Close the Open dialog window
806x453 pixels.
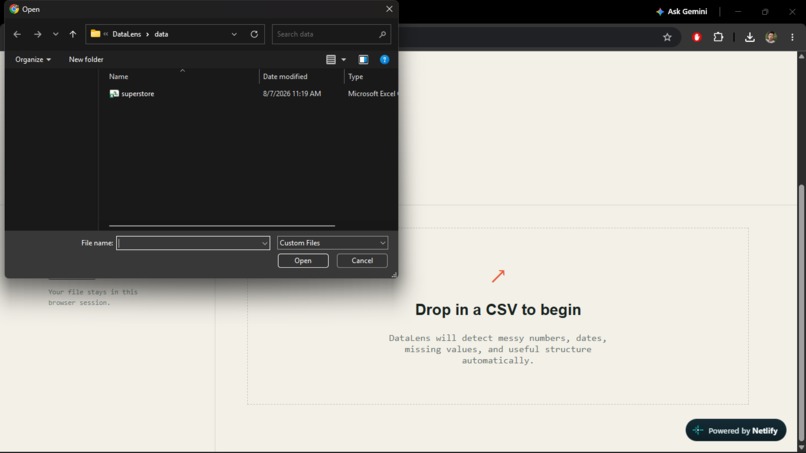click(x=389, y=9)
